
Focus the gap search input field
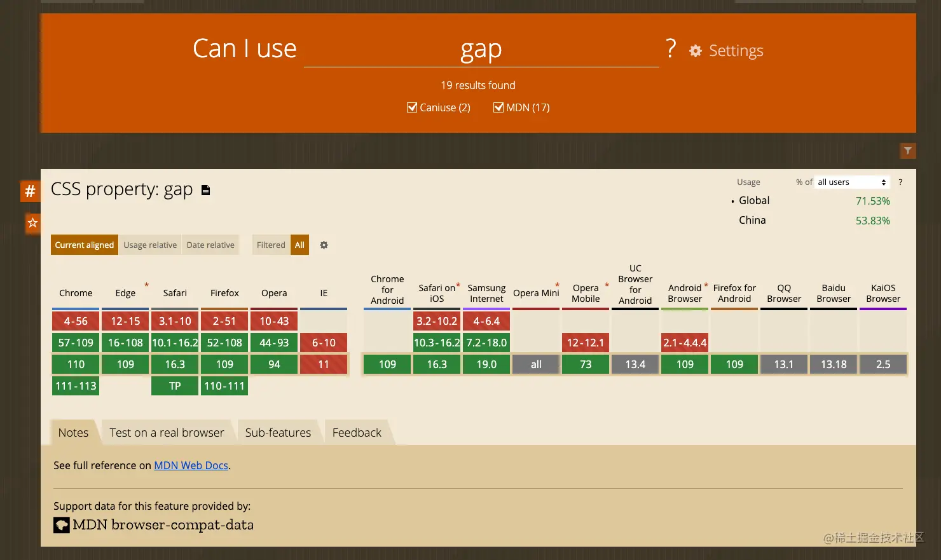pyautogui.click(x=481, y=50)
